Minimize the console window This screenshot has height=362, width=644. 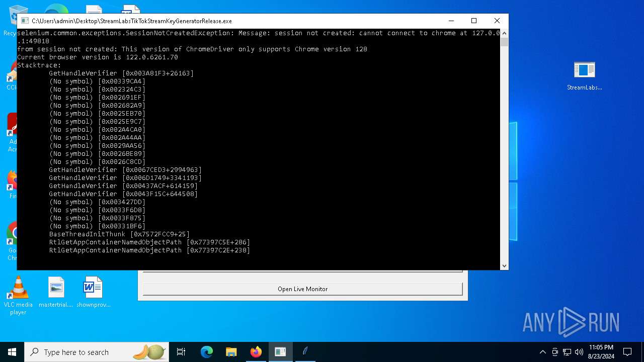coord(451,21)
